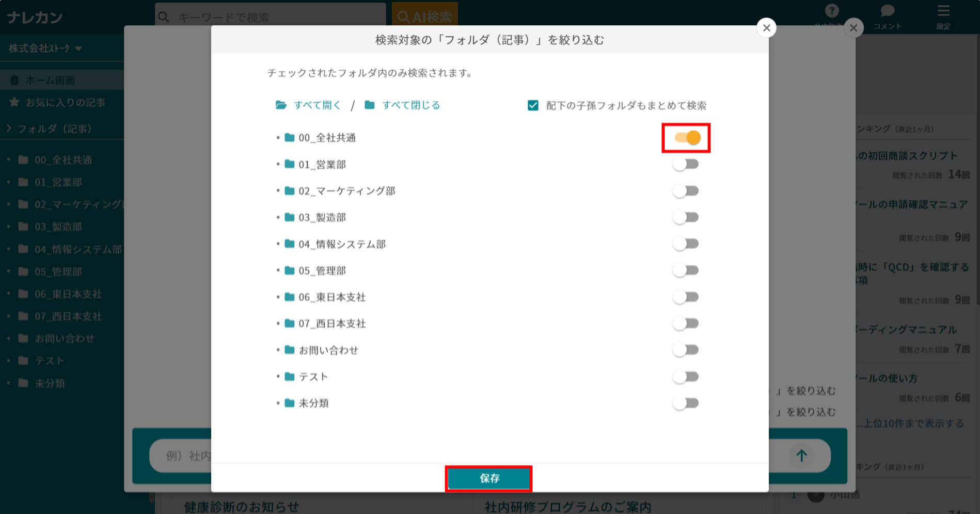Open the comment speech bubble icon
The image size is (980, 514).
887,11
